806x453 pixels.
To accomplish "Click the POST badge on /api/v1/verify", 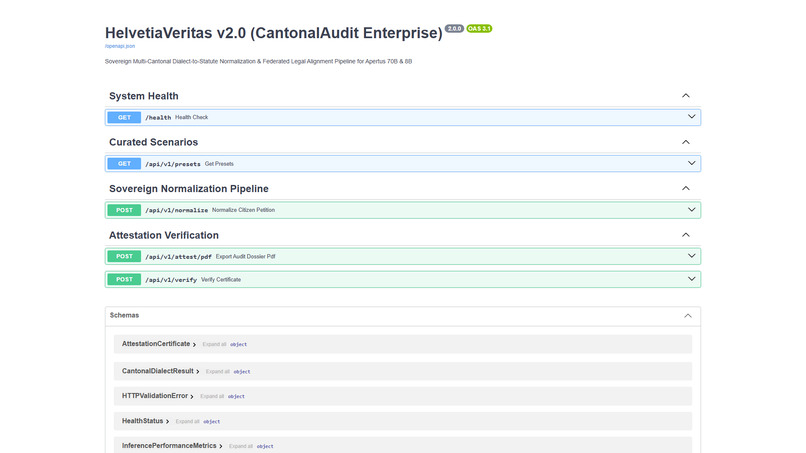I will click(124, 279).
